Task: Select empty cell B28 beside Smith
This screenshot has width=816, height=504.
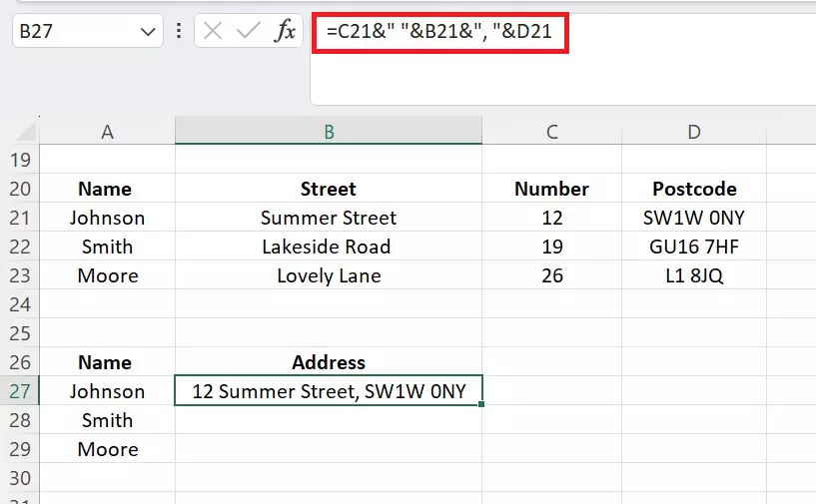Action: point(329,420)
